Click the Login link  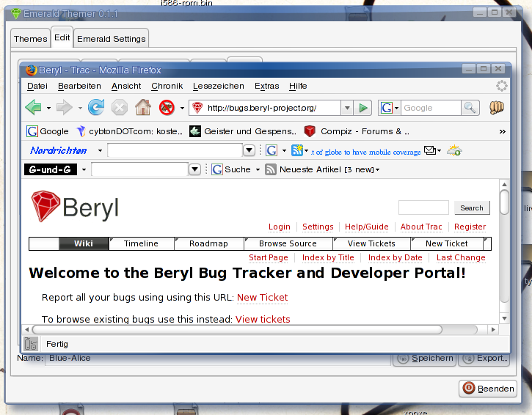280,227
